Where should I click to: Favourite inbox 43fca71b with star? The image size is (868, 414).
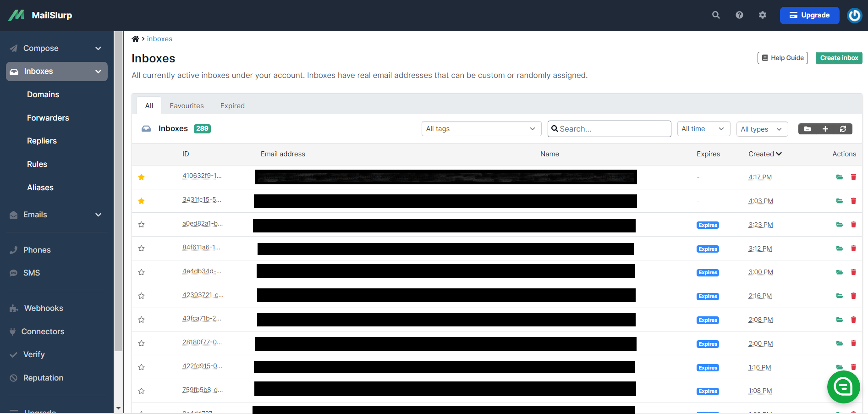point(142,320)
